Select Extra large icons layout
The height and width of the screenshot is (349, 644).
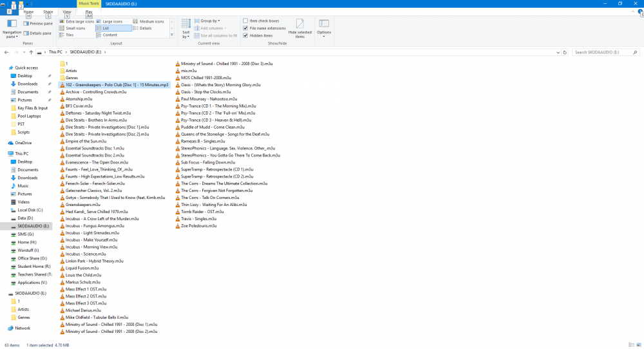pyautogui.click(x=77, y=21)
